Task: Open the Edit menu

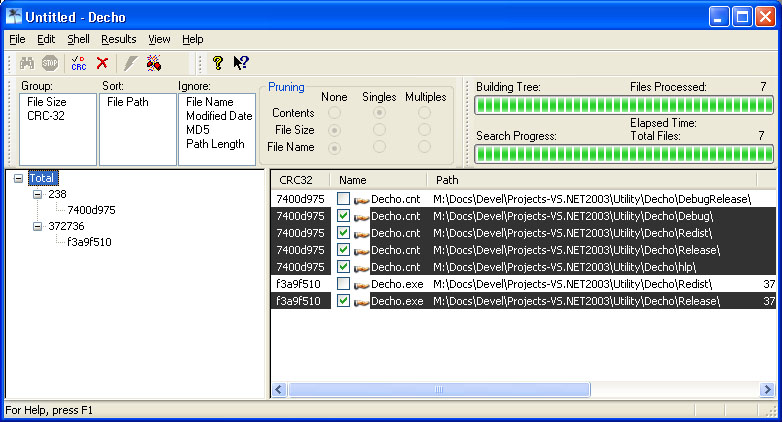Action: [46, 39]
